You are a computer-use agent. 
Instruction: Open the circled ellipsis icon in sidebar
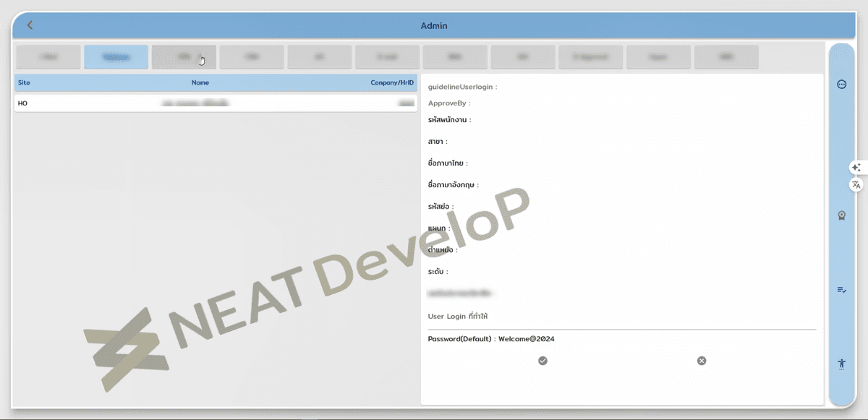click(x=841, y=85)
